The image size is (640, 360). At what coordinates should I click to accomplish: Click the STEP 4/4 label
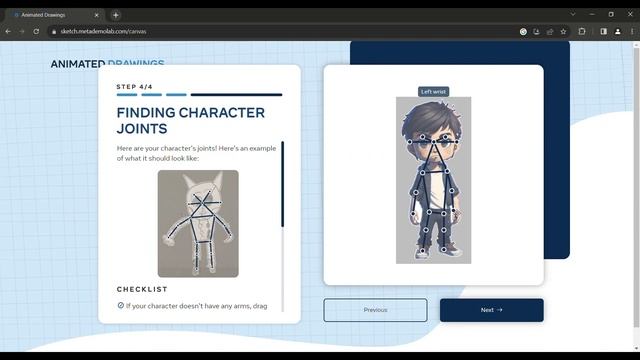[134, 87]
